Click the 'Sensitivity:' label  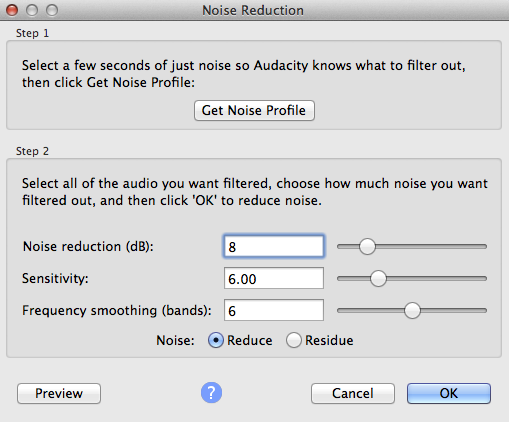(55, 278)
